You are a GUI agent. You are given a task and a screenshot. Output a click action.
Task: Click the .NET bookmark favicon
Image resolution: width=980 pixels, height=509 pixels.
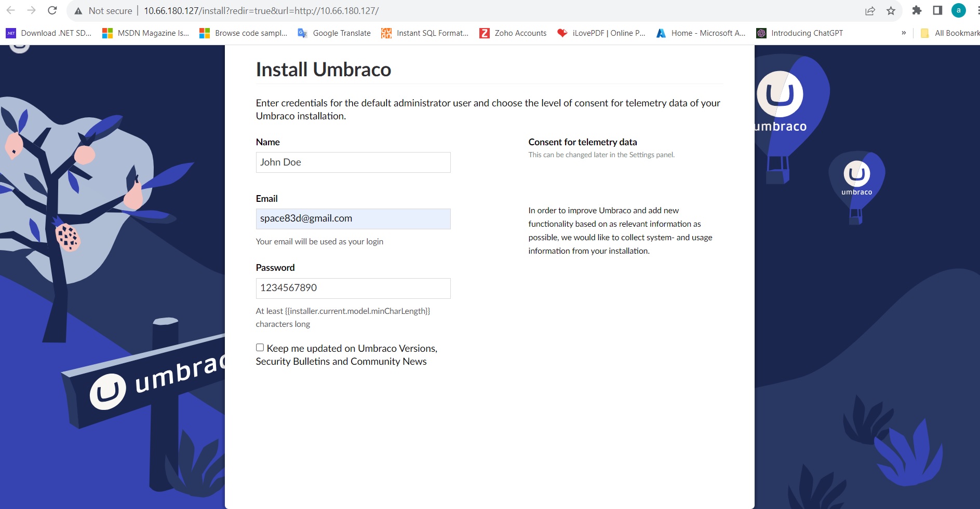pyautogui.click(x=11, y=33)
